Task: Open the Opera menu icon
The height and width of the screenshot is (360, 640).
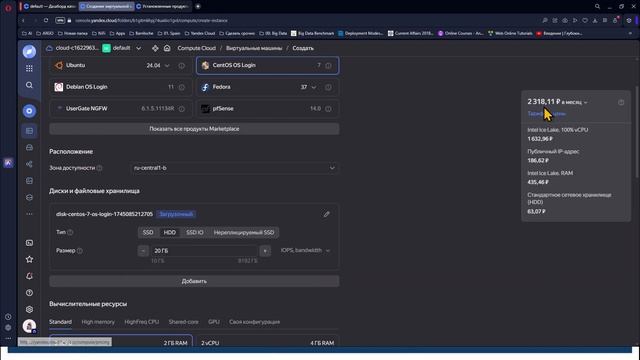Action: click(x=8, y=8)
